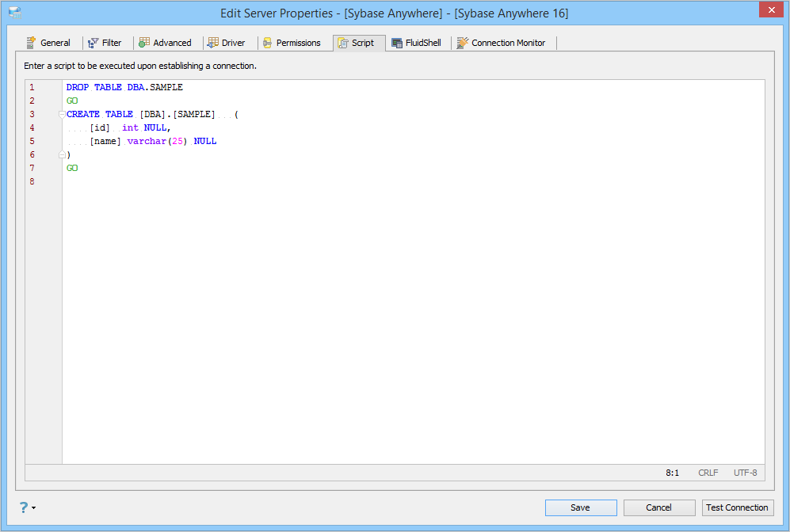This screenshot has height=532, width=790.
Task: Click the [id] column name
Action: (x=100, y=127)
